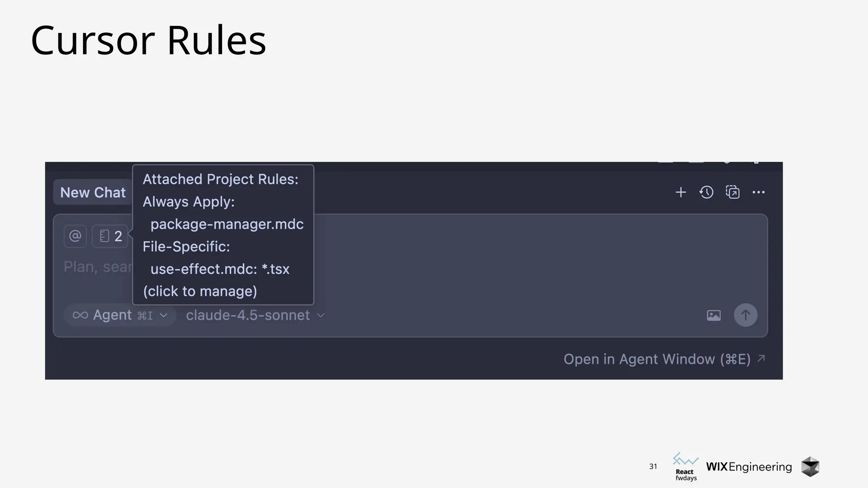The image size is (868, 488).
Task: Click the Attached Project Rules heading
Action: pos(220,179)
